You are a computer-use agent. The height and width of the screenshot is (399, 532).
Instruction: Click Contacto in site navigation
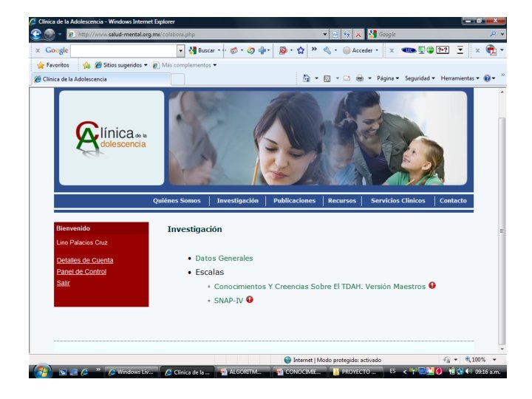(453, 200)
